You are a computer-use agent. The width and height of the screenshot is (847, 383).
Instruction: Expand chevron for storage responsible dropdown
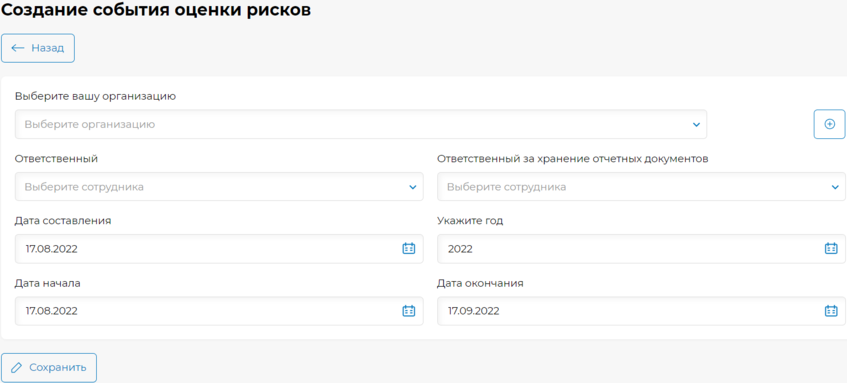pos(835,187)
